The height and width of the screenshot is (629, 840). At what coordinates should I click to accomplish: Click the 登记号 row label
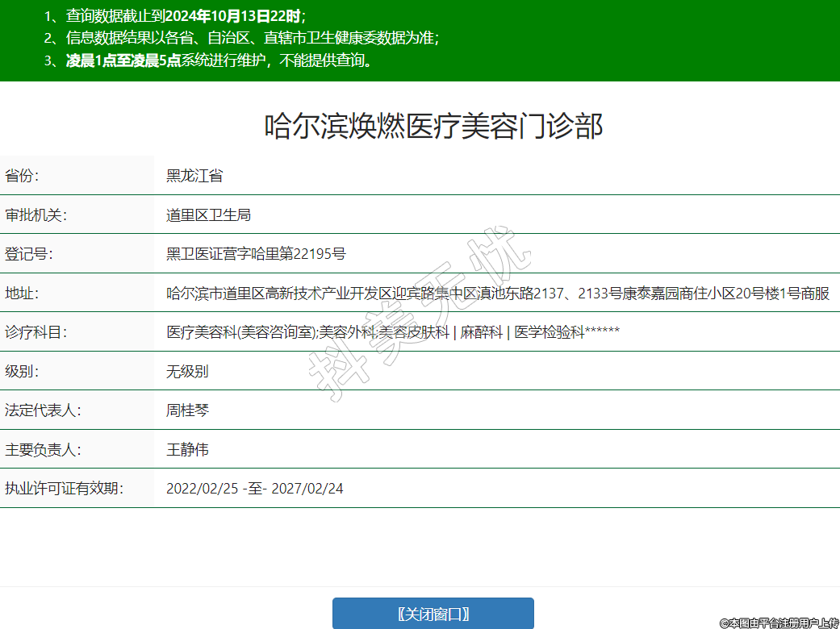point(29,254)
